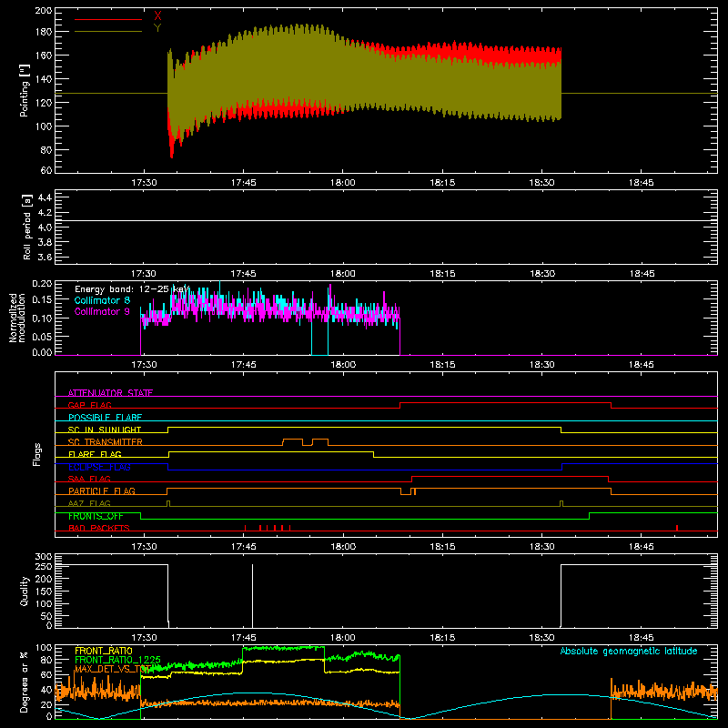Select the cyan 'Collimator 8' label

(x=102, y=300)
